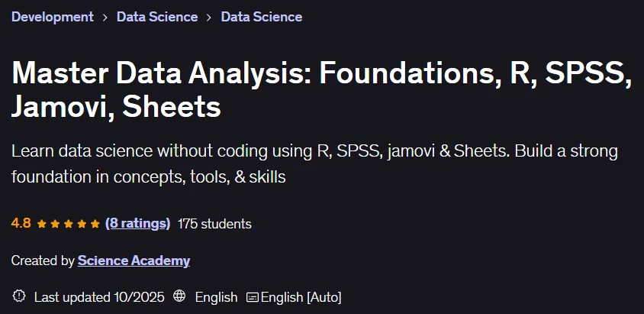Click the chevron between both Data Science breadcrumbs
The width and height of the screenshot is (644, 314).
210,18
